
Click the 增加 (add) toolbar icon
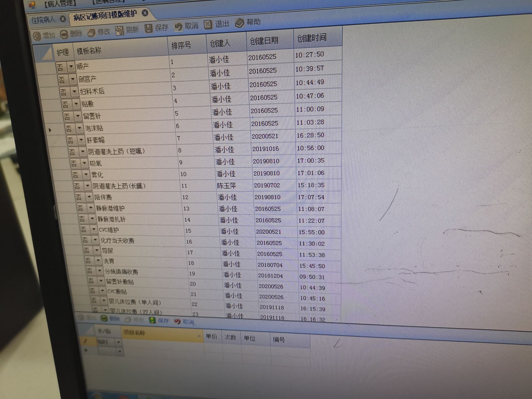[x=37, y=36]
